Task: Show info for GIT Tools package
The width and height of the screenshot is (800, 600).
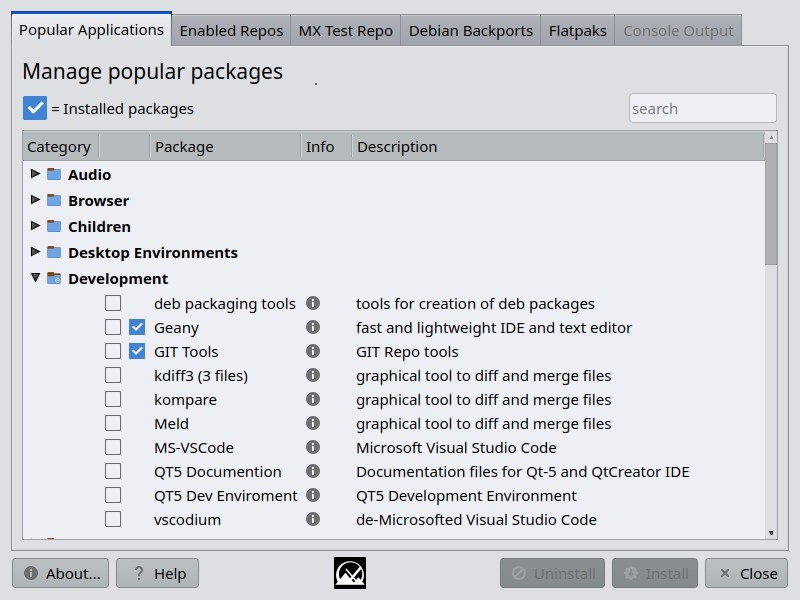Action: [313, 351]
